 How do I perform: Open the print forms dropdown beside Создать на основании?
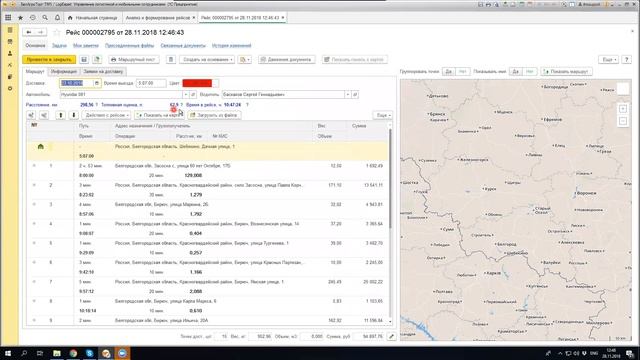click(244, 60)
